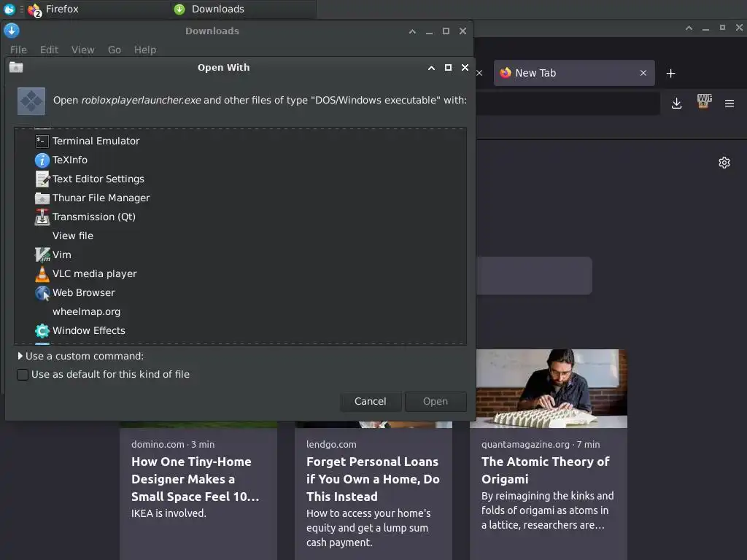747x560 pixels.
Task: Minimize the Downloads window
Action: pos(429,31)
